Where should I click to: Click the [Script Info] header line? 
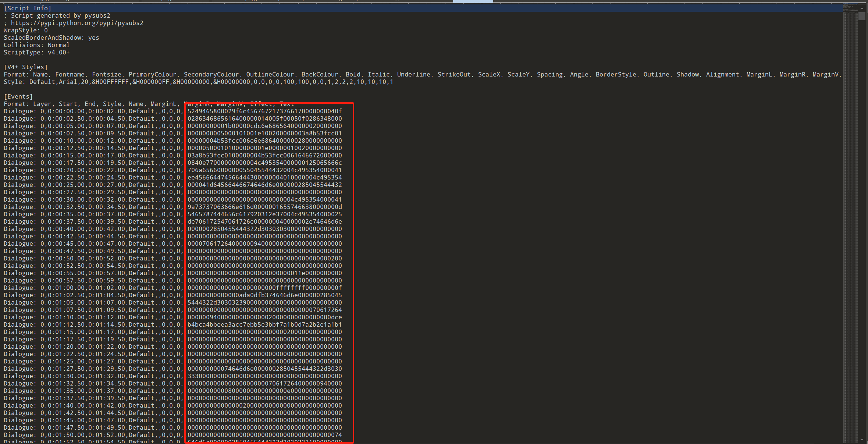(28, 8)
